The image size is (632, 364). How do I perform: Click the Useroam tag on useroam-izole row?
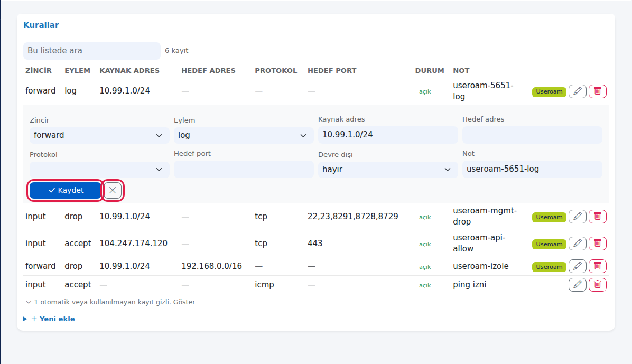point(549,267)
